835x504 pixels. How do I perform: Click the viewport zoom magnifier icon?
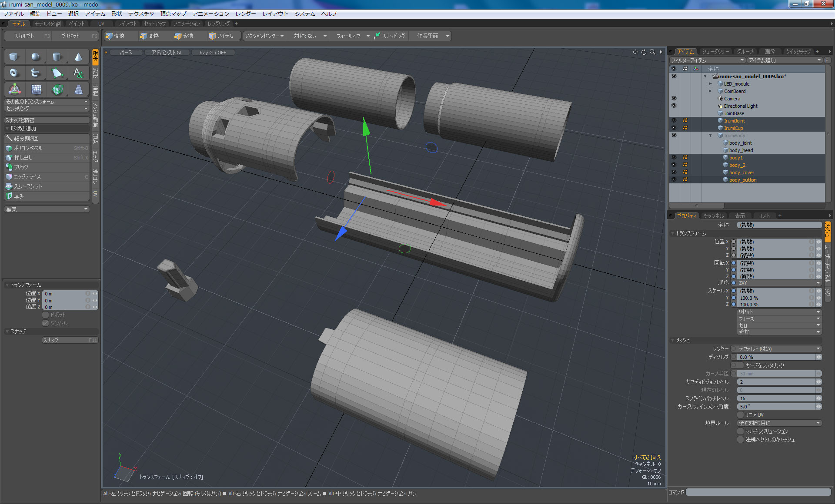[x=652, y=52]
